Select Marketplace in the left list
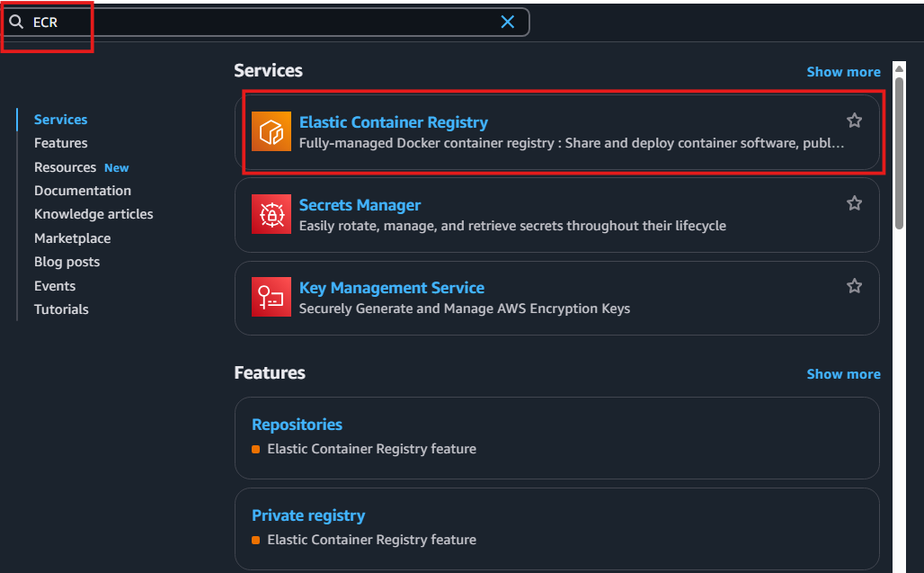 coord(73,238)
